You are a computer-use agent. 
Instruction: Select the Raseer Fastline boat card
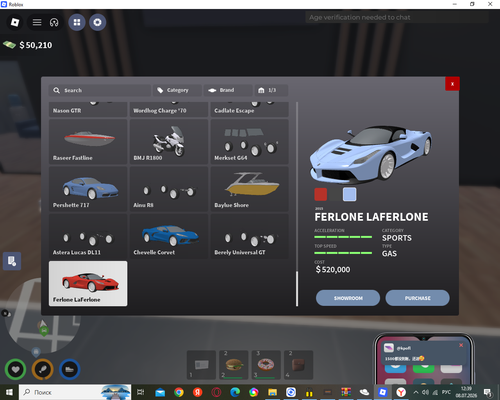[x=88, y=142]
